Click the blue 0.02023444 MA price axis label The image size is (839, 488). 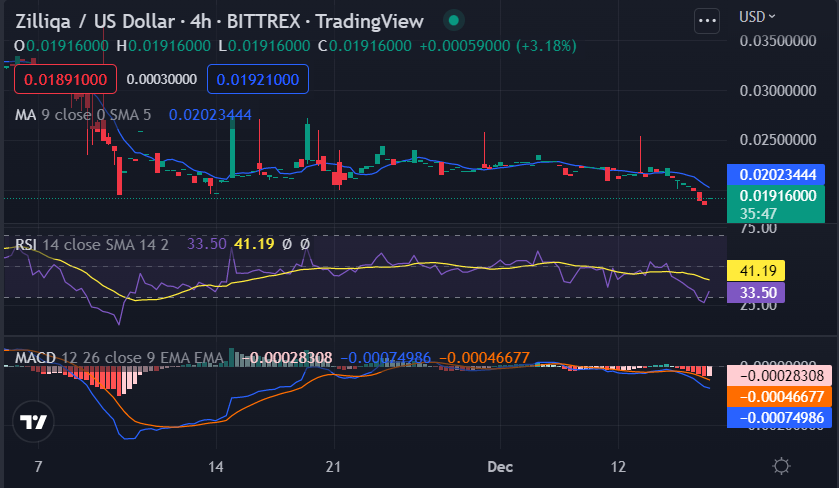(776, 174)
